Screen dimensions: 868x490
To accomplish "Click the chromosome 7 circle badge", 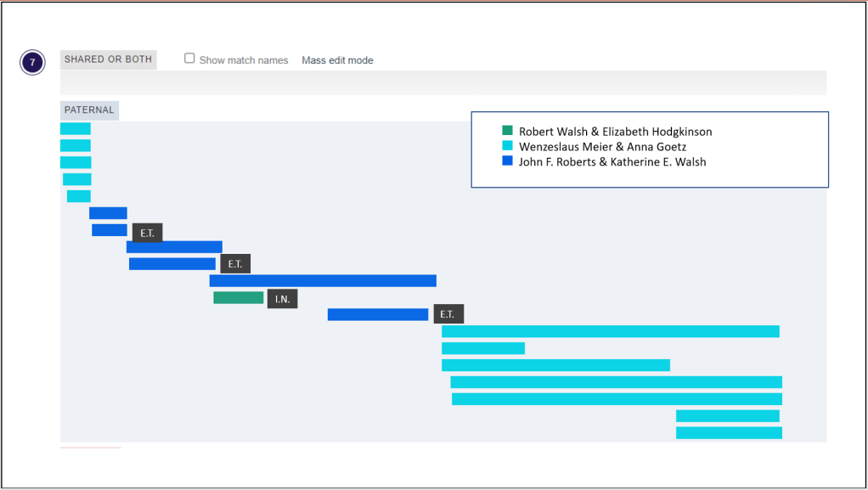I will pyautogui.click(x=32, y=63).
